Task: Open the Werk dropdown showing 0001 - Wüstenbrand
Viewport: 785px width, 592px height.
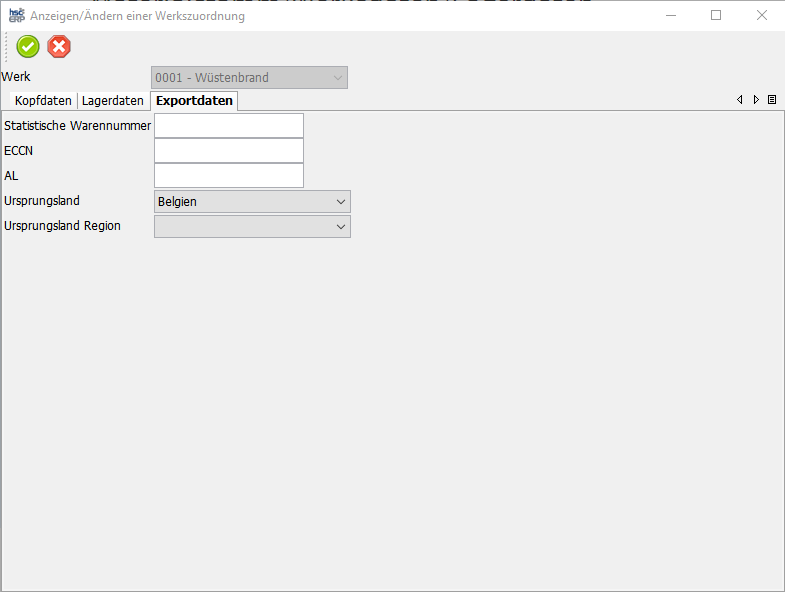Action: [x=249, y=78]
